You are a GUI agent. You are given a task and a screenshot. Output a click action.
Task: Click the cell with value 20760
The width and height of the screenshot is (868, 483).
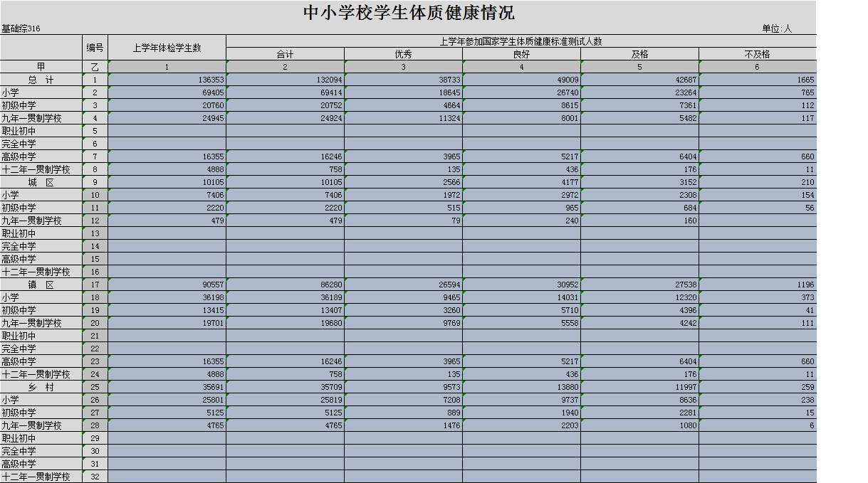point(167,105)
